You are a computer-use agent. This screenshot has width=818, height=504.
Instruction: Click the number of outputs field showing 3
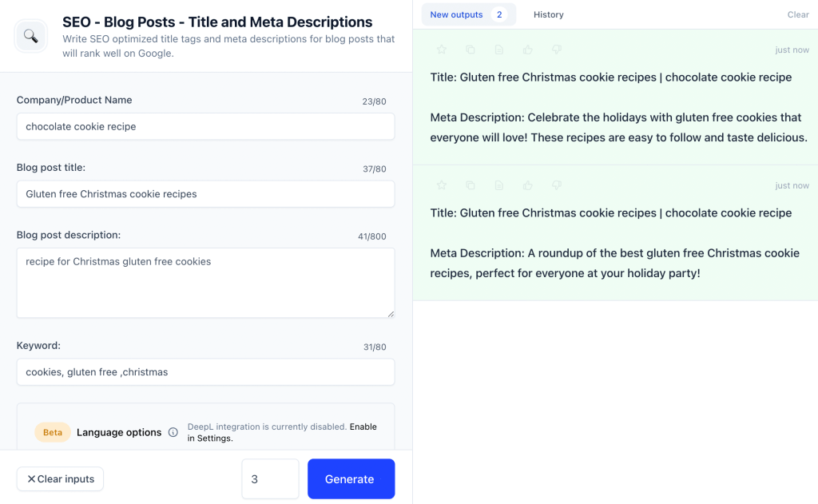click(270, 478)
